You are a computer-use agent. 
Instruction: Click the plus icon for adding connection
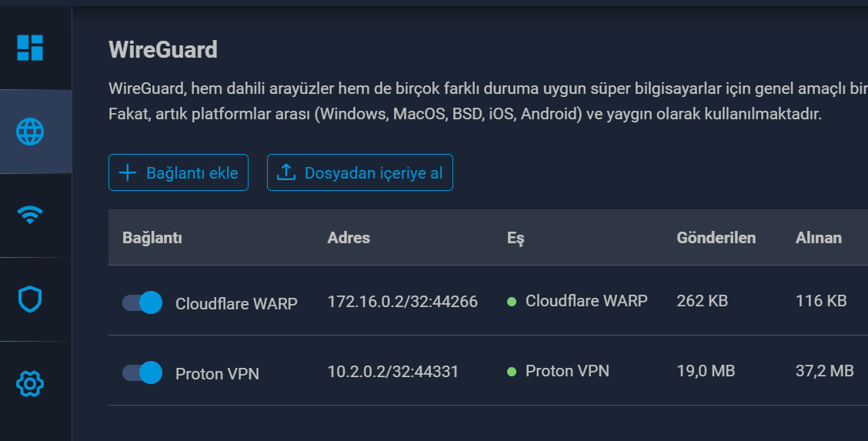click(x=128, y=172)
